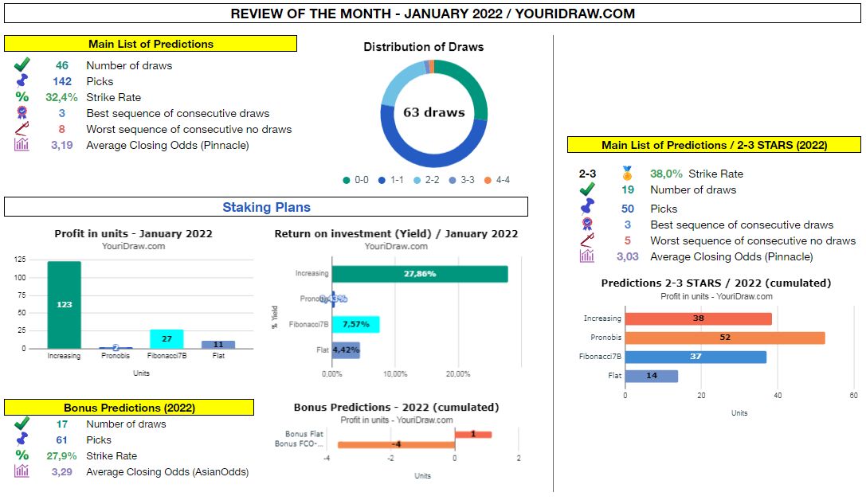Click the percent icon next to 27,9% Strike Rate
Viewport: 866px width, 504px height.
point(22,455)
